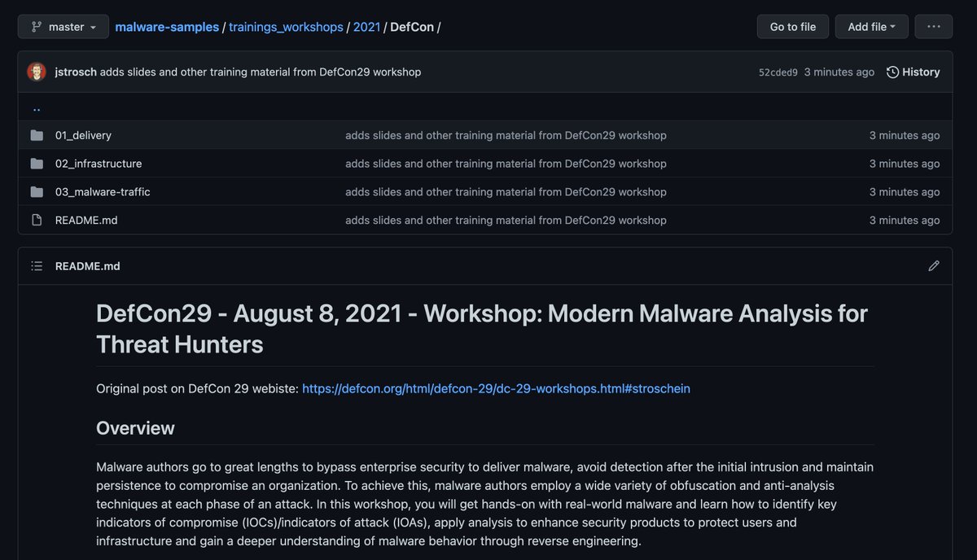977x560 pixels.
Task: Click the 3 minutes ago commit timestamp in header
Action: point(839,72)
